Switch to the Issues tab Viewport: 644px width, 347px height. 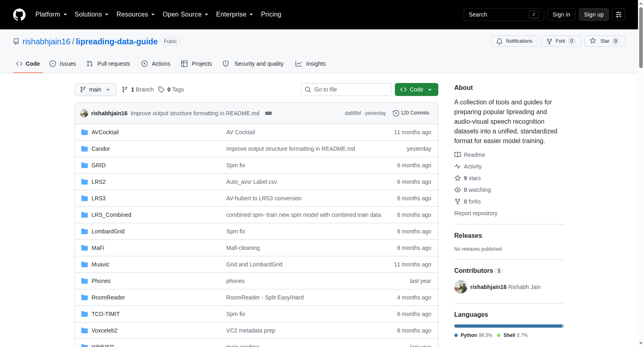click(x=63, y=64)
